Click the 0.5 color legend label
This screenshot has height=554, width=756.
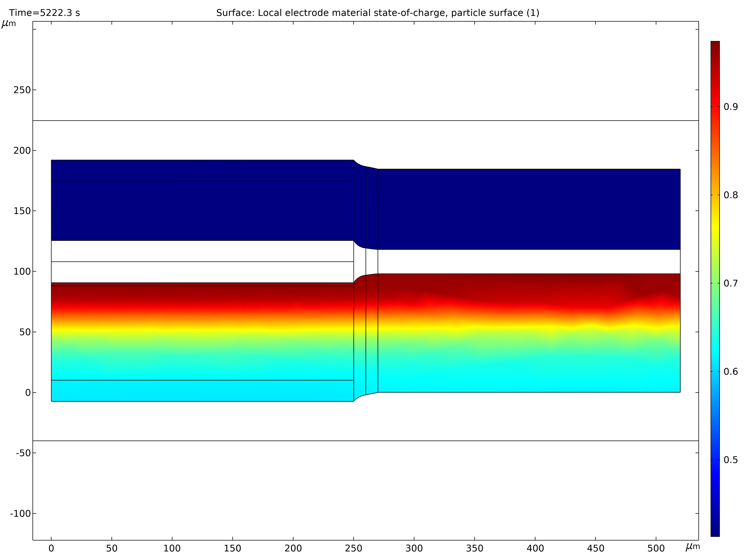pos(731,460)
